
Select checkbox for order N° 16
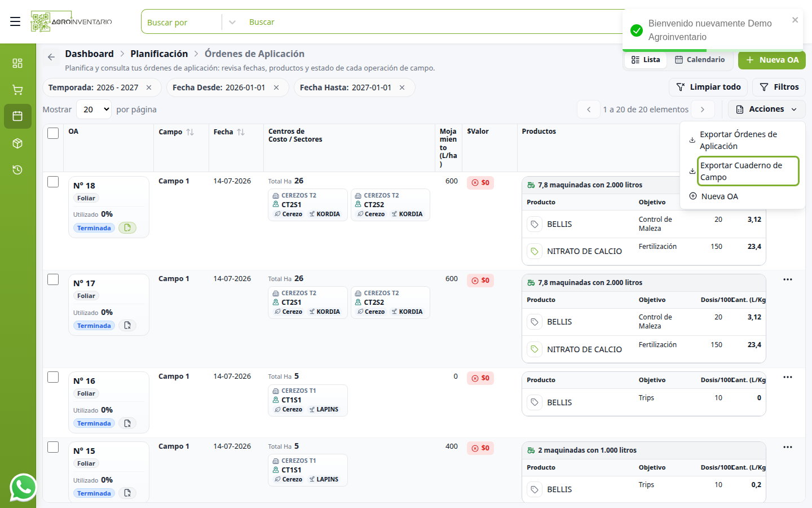coord(53,377)
